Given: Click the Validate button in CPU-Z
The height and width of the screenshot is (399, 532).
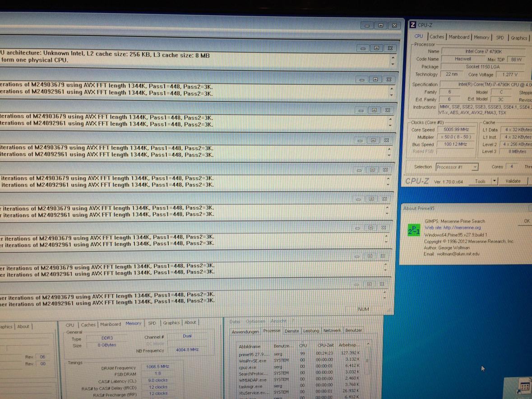Looking at the screenshot, I should (x=513, y=181).
